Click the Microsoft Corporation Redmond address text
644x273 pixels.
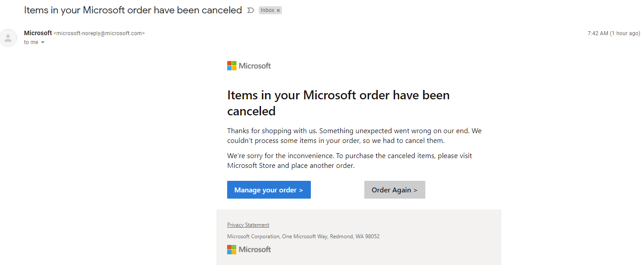point(303,236)
